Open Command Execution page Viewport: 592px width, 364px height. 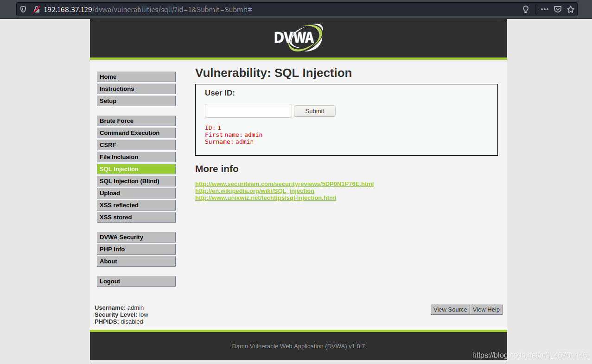point(136,133)
